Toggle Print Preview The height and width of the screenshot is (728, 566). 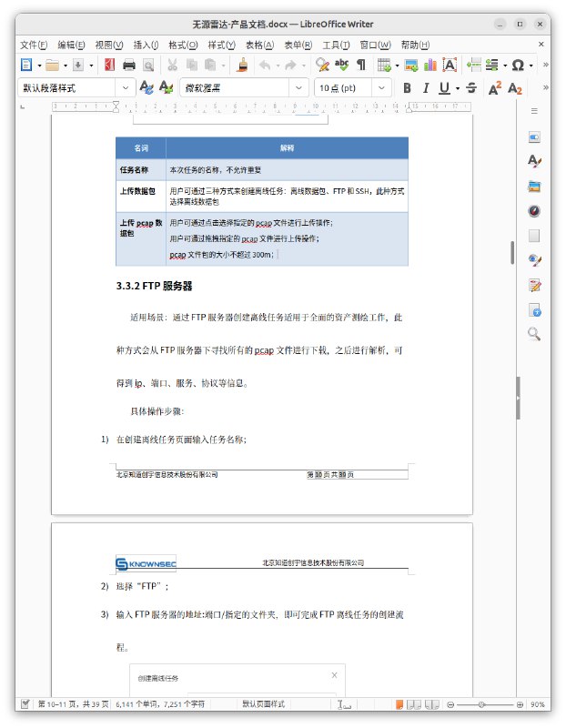[x=148, y=65]
